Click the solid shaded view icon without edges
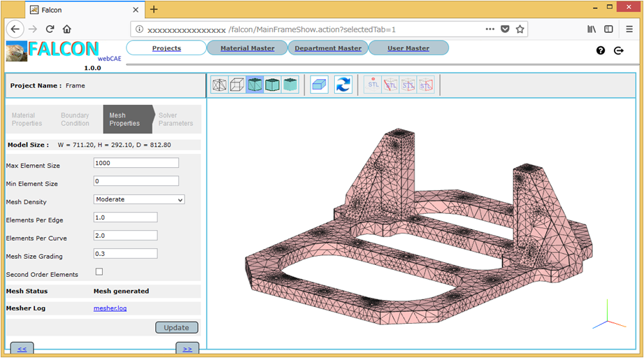Viewport: 644px width, 358px height. (289, 85)
